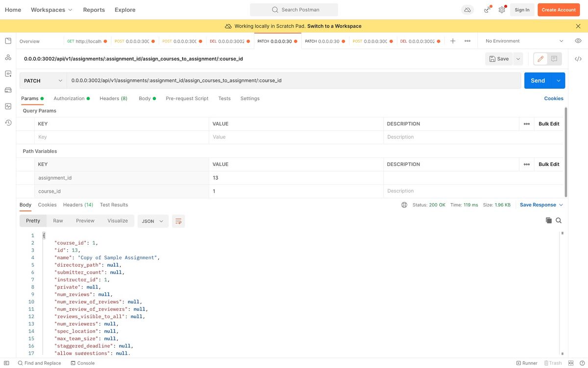This screenshot has width=588, height=368.
Task: Open the help icon in status bar
Action: click(582, 363)
